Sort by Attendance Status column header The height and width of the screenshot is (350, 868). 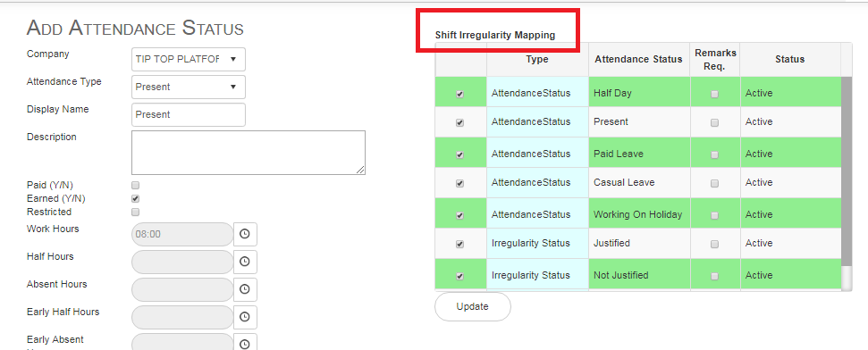click(x=638, y=59)
